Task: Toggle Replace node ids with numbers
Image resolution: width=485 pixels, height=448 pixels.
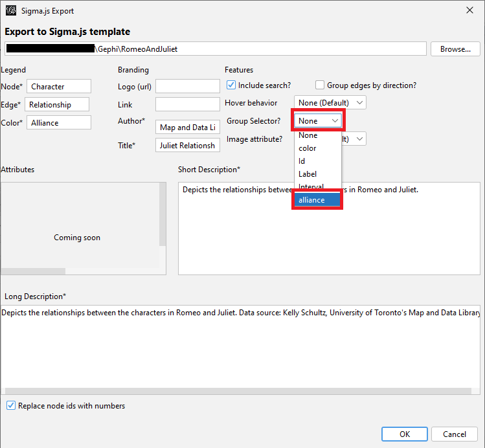Action: pos(11,405)
